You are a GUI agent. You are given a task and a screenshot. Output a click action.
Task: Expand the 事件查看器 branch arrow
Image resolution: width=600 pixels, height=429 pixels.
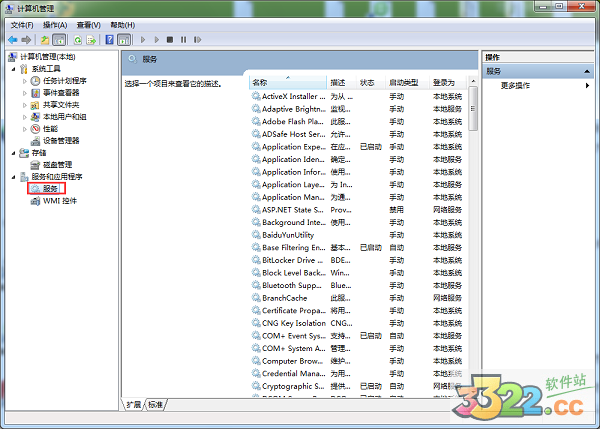(25, 93)
